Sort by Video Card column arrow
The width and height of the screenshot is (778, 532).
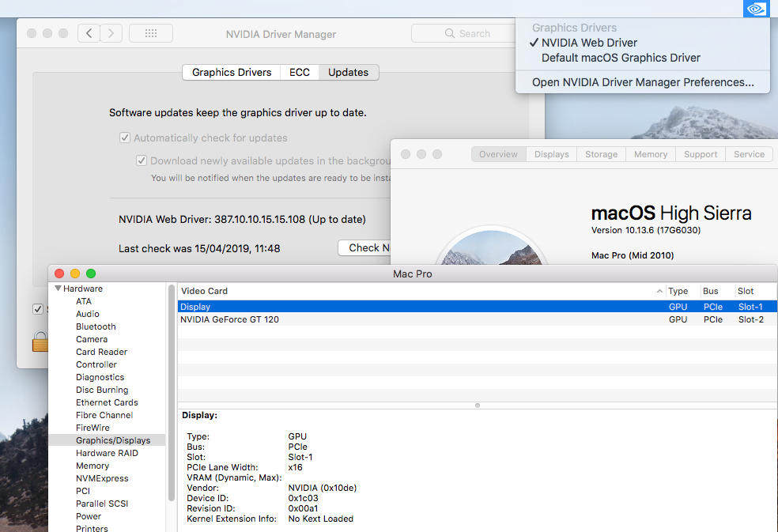(x=659, y=292)
